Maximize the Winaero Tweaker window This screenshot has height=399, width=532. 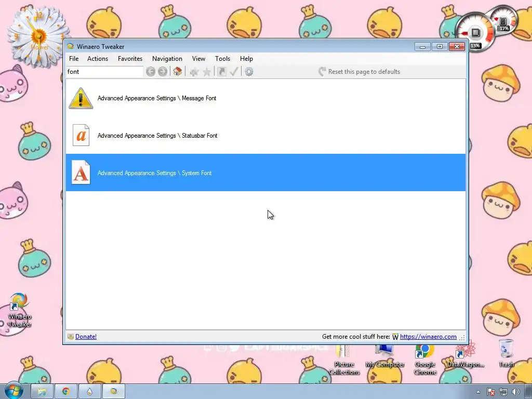[440, 46]
